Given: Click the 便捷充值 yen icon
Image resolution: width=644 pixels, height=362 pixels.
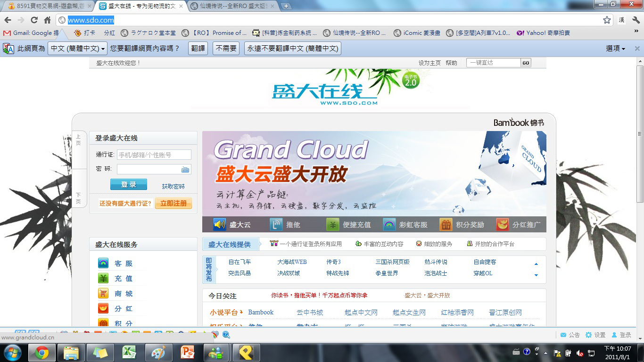Looking at the screenshot, I should (333, 224).
